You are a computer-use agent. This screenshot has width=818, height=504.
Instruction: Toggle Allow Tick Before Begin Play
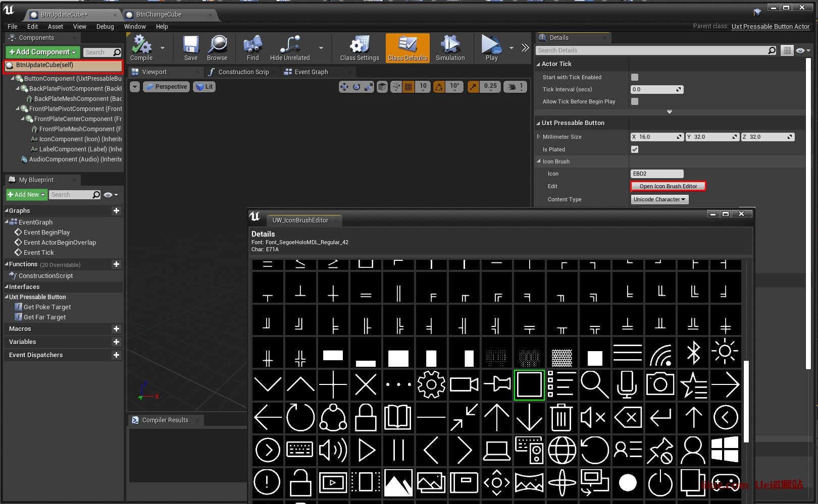pos(635,101)
